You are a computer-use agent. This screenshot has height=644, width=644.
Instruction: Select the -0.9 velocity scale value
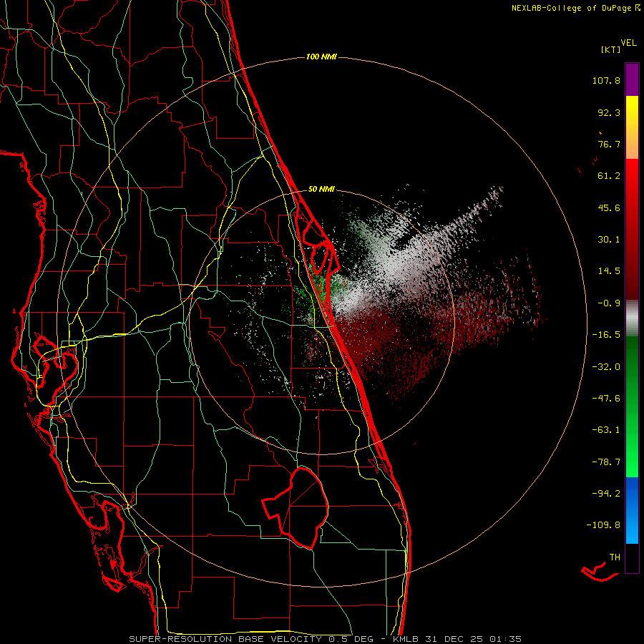tap(609, 303)
